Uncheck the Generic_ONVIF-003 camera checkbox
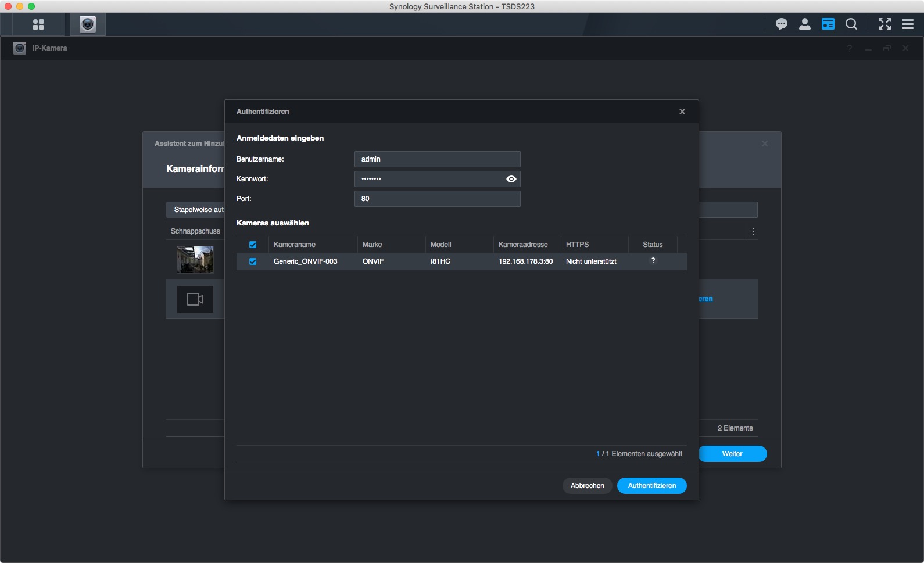This screenshot has width=924, height=563. point(253,261)
